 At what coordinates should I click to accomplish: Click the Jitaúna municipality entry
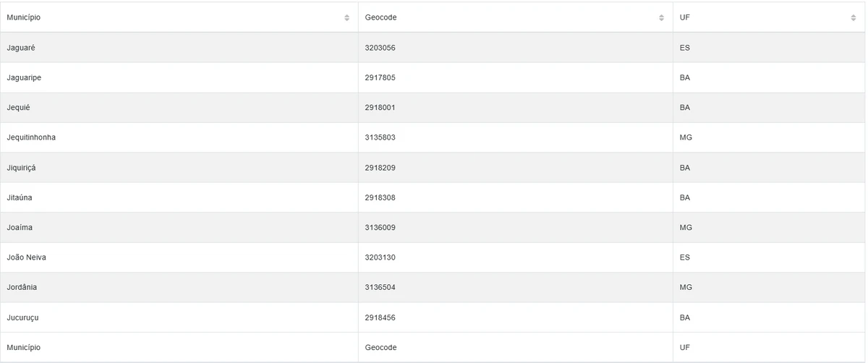tap(20, 197)
